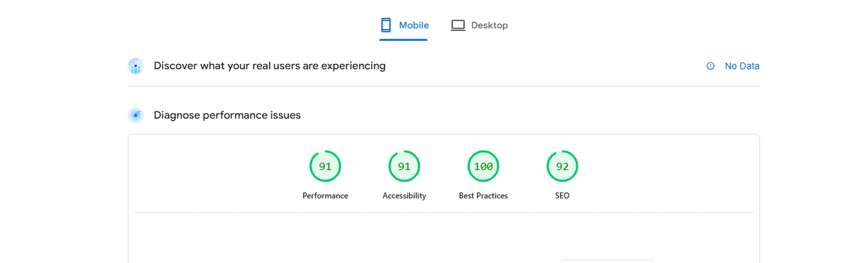The width and height of the screenshot is (868, 263).
Task: Open the SEO score 92 gauge circle
Action: coord(562,166)
